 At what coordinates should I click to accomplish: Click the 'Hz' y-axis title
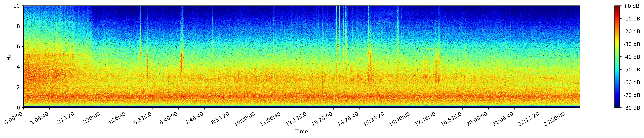click(9, 57)
